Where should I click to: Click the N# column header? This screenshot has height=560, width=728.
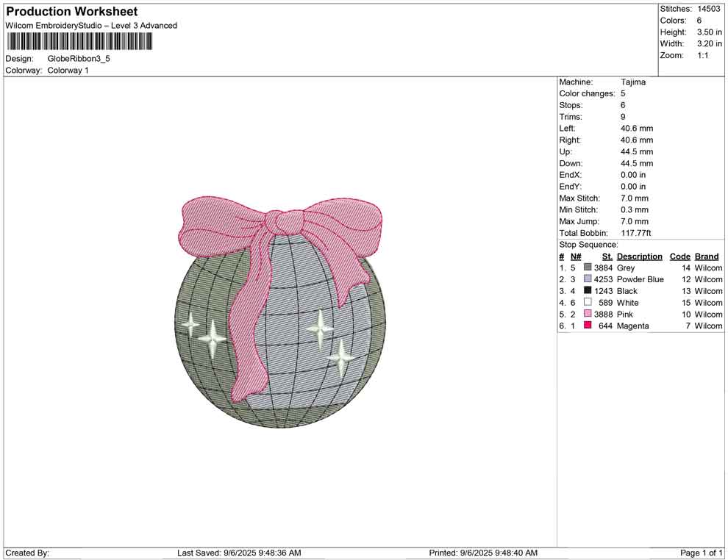tap(576, 256)
